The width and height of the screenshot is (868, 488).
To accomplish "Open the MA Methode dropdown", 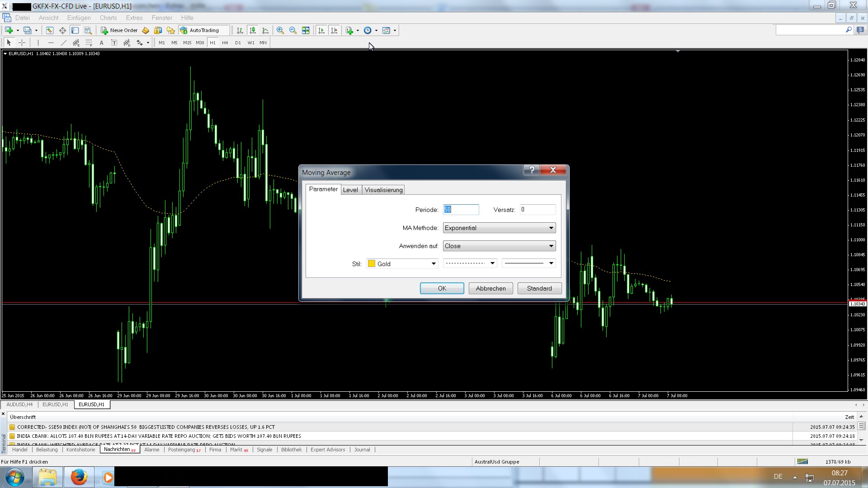I will (x=499, y=228).
